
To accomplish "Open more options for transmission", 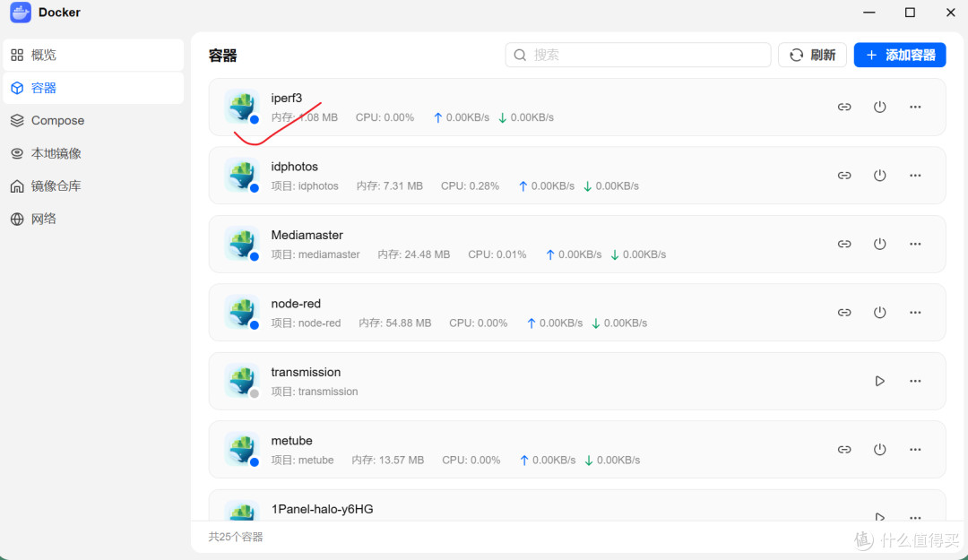I will (x=915, y=381).
